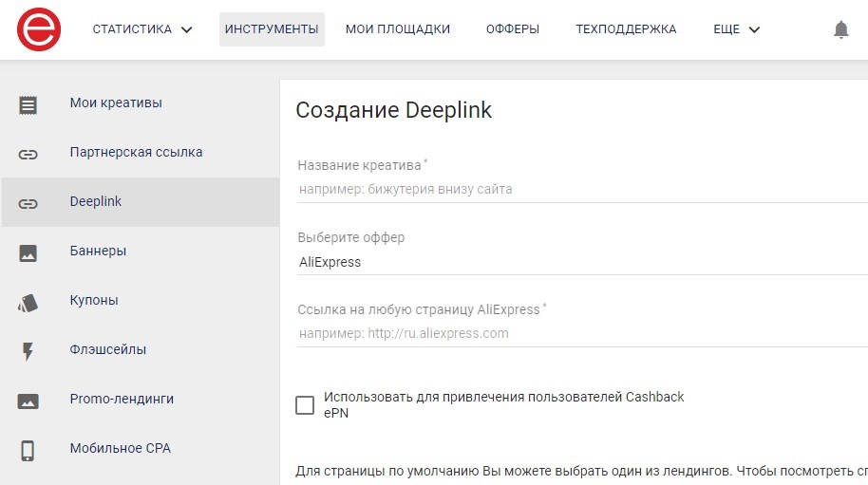Click the Флэшсейлы lightning icon
868x485 pixels.
(x=28, y=352)
